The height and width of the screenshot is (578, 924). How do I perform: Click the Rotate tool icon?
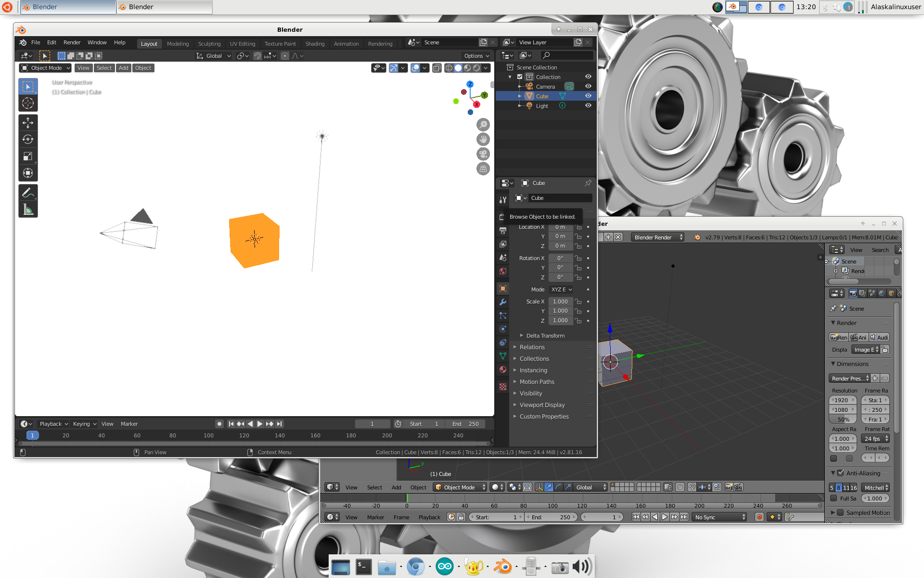coord(28,140)
